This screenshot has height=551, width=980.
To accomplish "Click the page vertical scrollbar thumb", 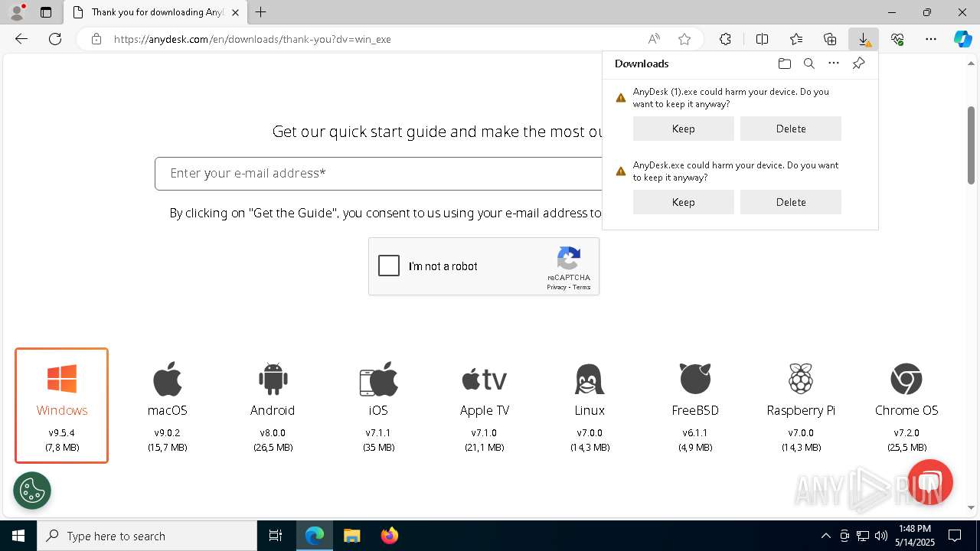I will click(972, 145).
